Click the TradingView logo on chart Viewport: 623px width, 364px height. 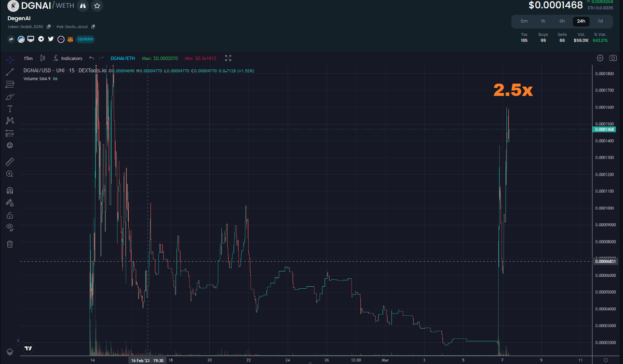tap(29, 348)
